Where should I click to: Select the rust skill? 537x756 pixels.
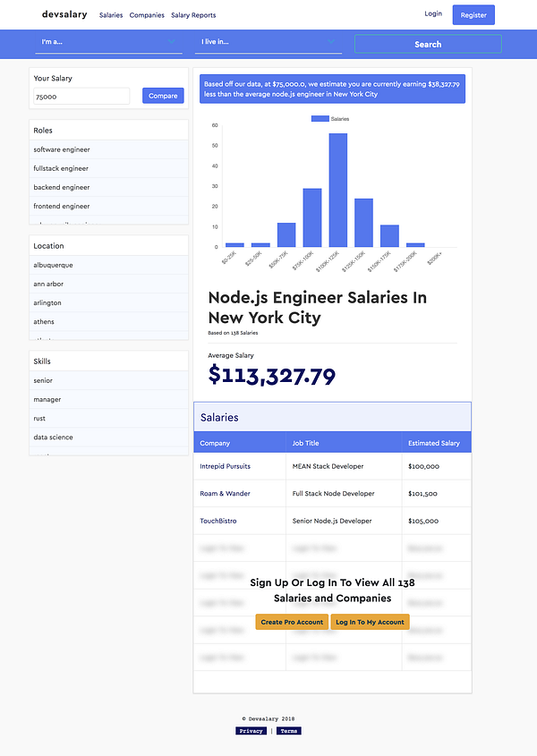tap(39, 419)
